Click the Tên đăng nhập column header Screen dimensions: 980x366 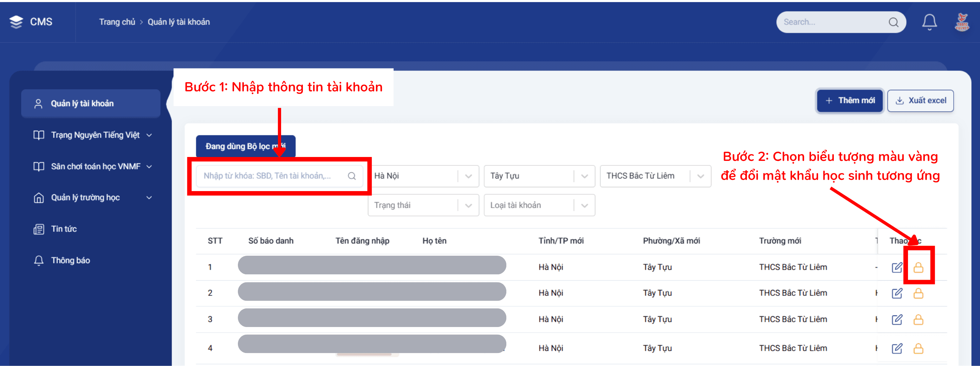click(x=362, y=241)
